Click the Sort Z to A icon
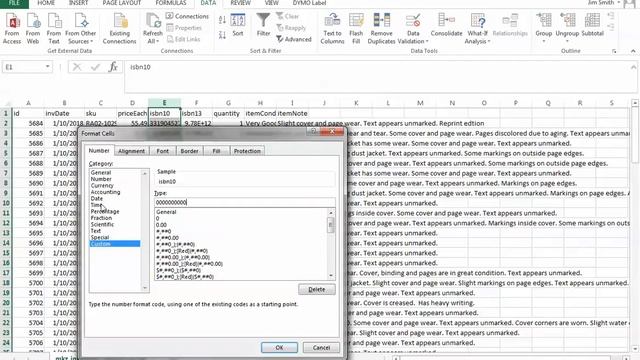This screenshot has width=640, height=360. point(222,35)
